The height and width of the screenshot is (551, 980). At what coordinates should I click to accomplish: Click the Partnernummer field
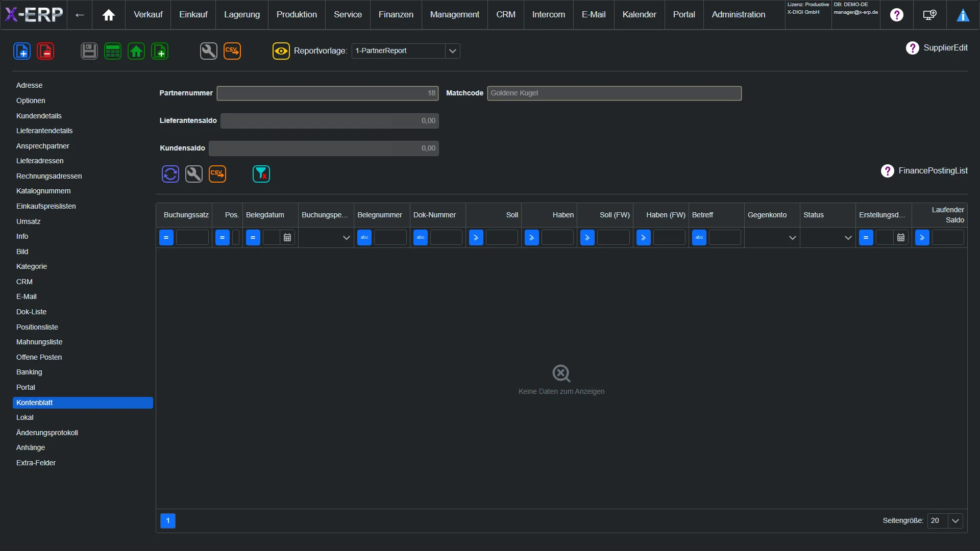pos(328,93)
